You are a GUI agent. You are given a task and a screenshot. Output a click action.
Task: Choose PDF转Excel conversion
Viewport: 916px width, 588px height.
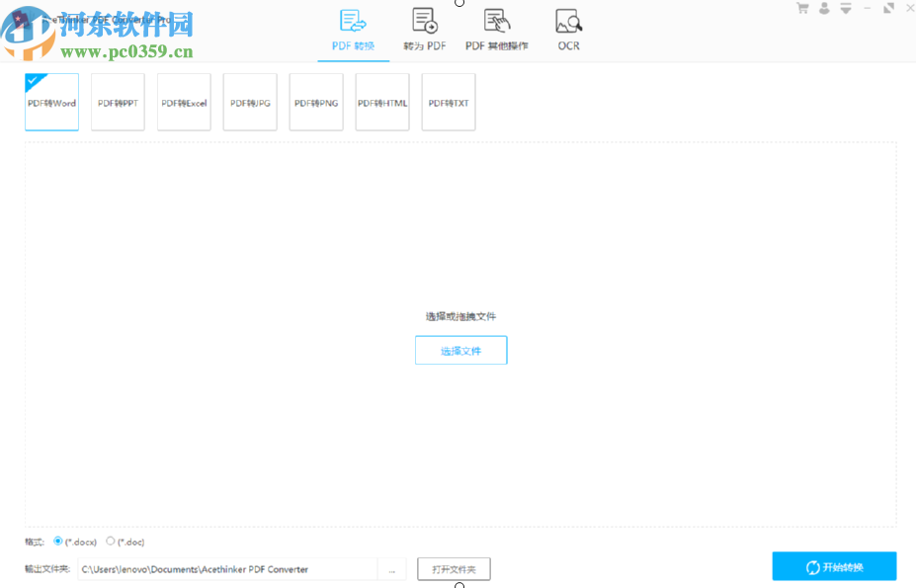(184, 103)
